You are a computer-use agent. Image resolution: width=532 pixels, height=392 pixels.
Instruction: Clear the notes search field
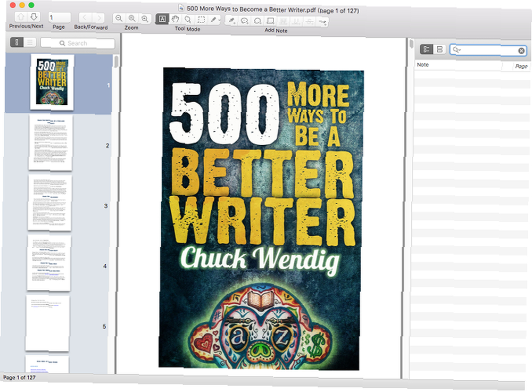click(x=521, y=51)
